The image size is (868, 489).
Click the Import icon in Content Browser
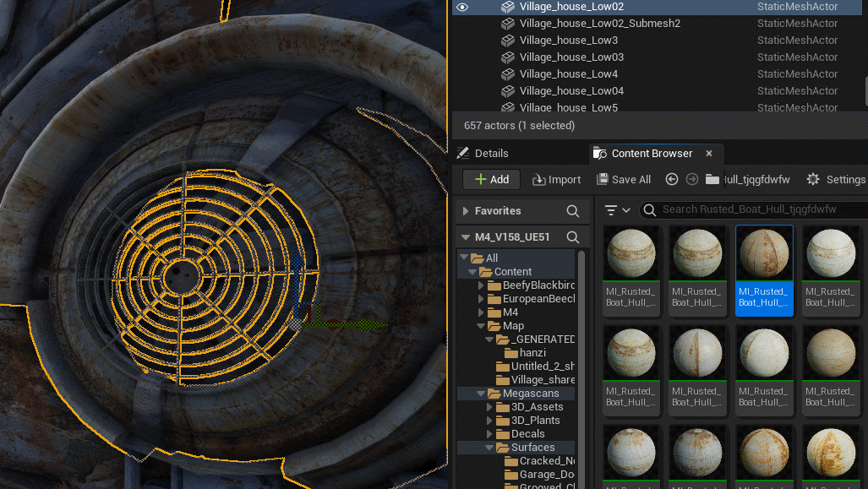(x=538, y=180)
